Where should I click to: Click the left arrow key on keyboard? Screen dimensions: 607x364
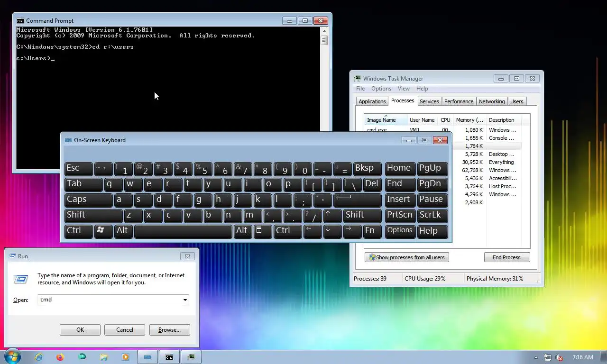(x=312, y=231)
